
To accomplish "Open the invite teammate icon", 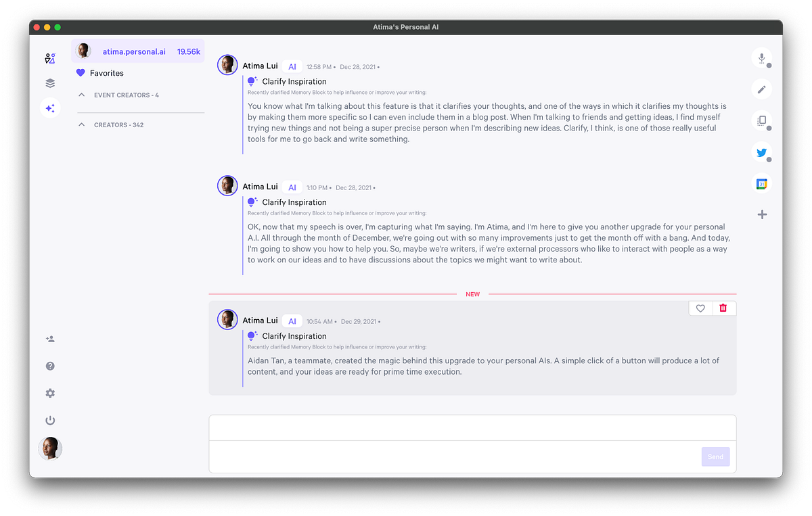I will [50, 339].
